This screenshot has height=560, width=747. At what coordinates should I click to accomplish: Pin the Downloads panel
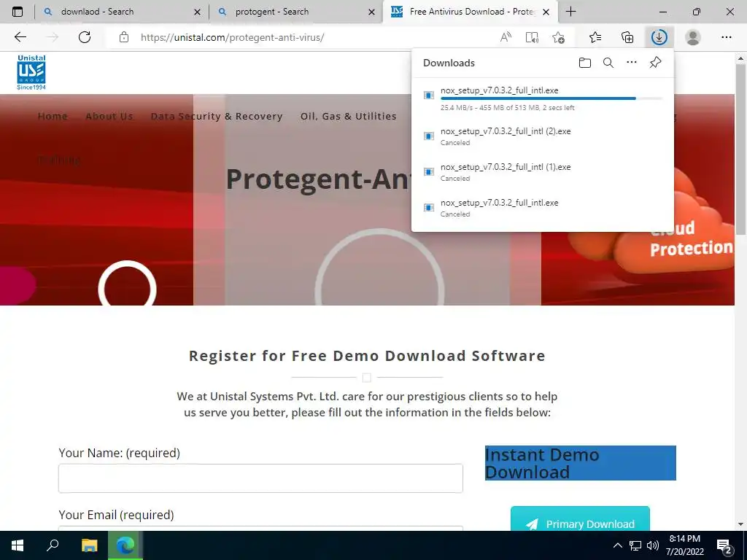656,63
